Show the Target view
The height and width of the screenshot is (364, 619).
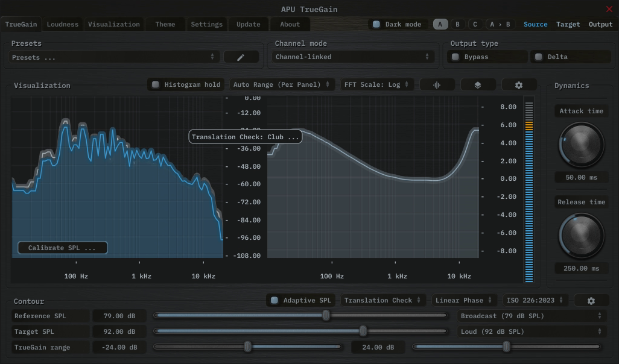pos(568,25)
